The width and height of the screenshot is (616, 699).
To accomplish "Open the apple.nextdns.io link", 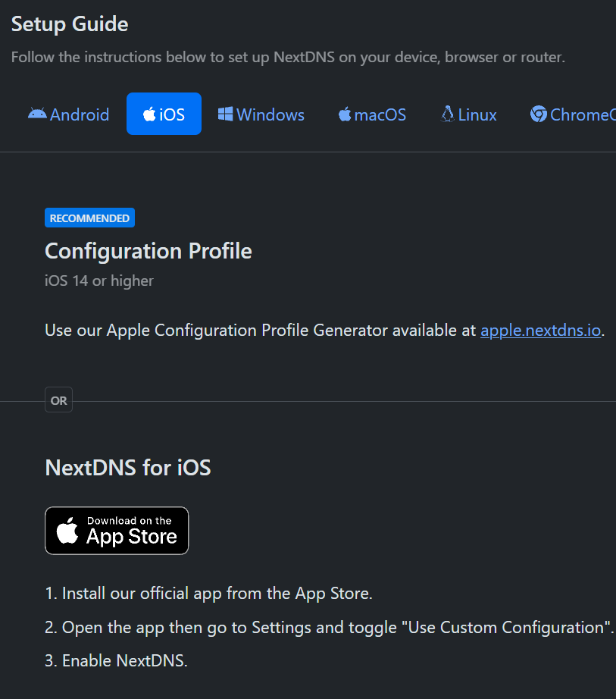I will [540, 331].
